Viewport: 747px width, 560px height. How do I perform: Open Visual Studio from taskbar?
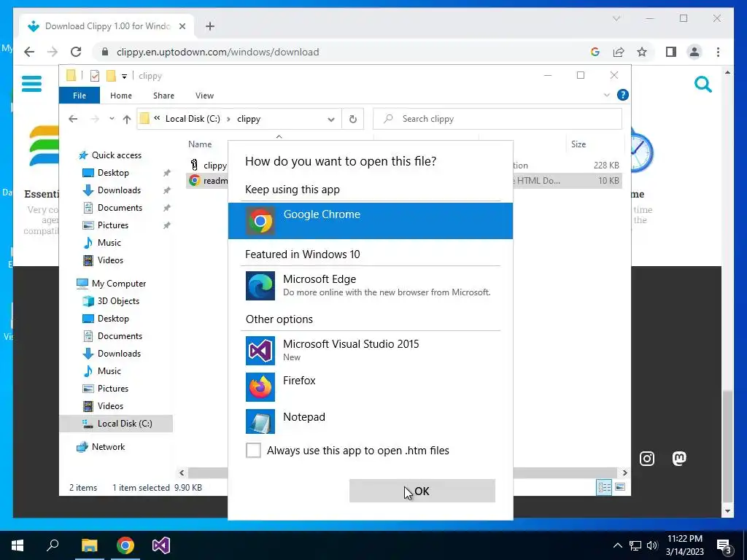pos(161,545)
